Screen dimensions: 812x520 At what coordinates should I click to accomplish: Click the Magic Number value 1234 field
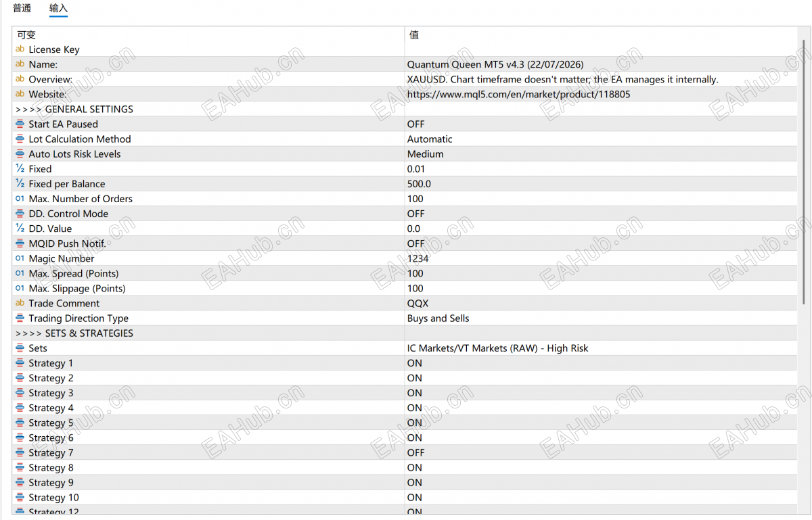click(601, 258)
